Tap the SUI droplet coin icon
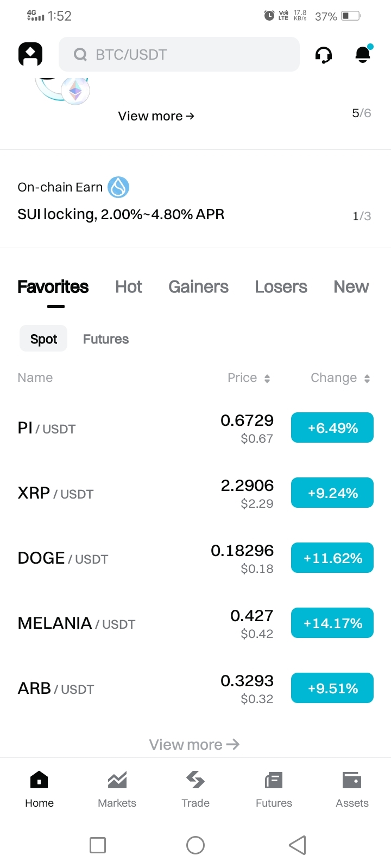This screenshot has width=391, height=868. click(118, 187)
